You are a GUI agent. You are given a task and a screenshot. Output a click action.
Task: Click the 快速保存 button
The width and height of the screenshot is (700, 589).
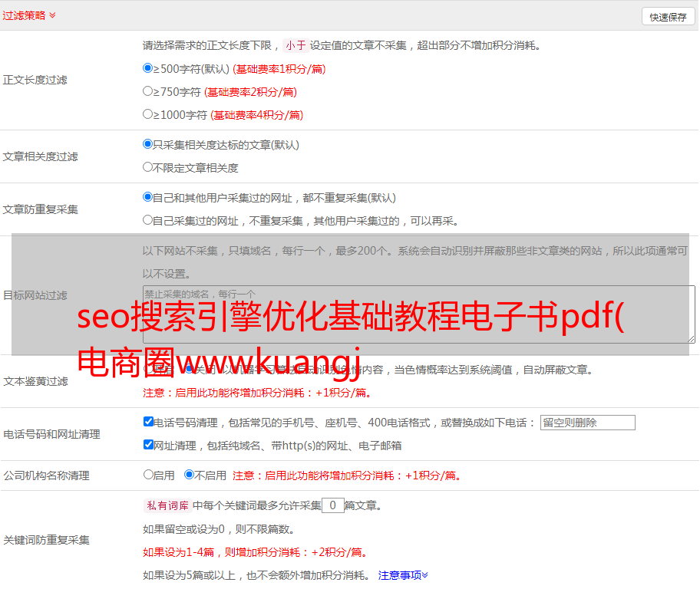coord(668,17)
